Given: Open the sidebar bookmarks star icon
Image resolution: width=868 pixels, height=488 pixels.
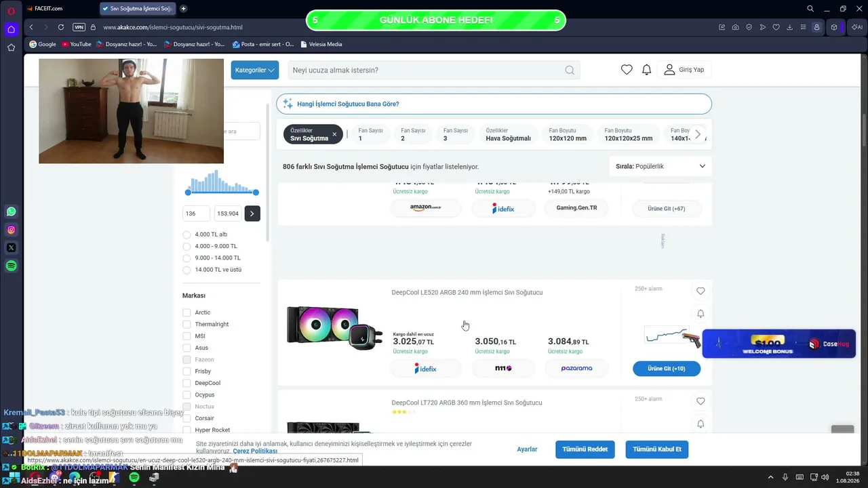Looking at the screenshot, I should [x=11, y=47].
